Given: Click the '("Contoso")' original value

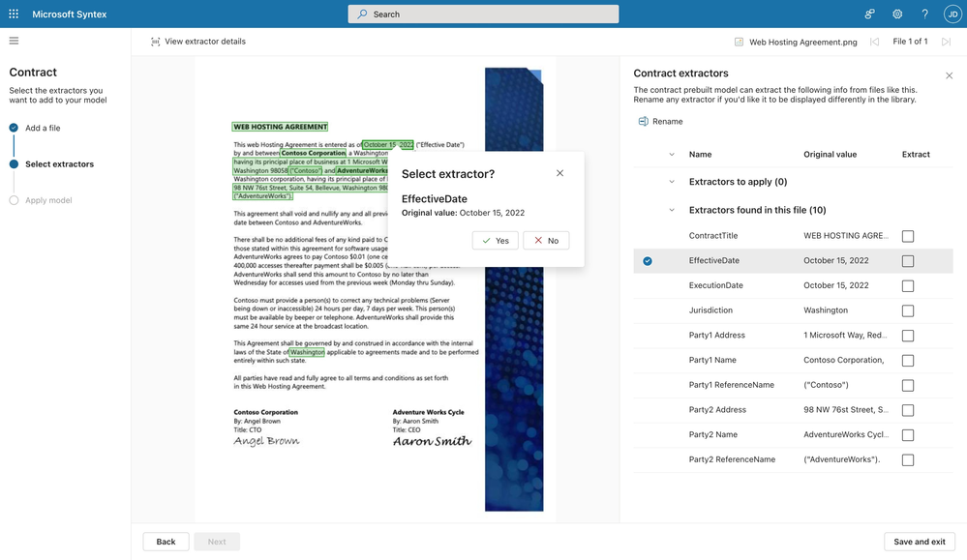Looking at the screenshot, I should (x=826, y=385).
